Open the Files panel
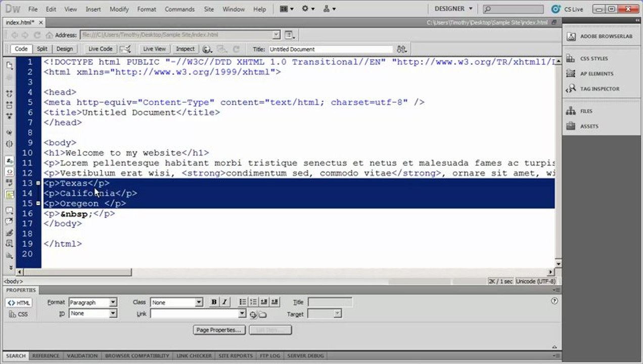 point(580,111)
